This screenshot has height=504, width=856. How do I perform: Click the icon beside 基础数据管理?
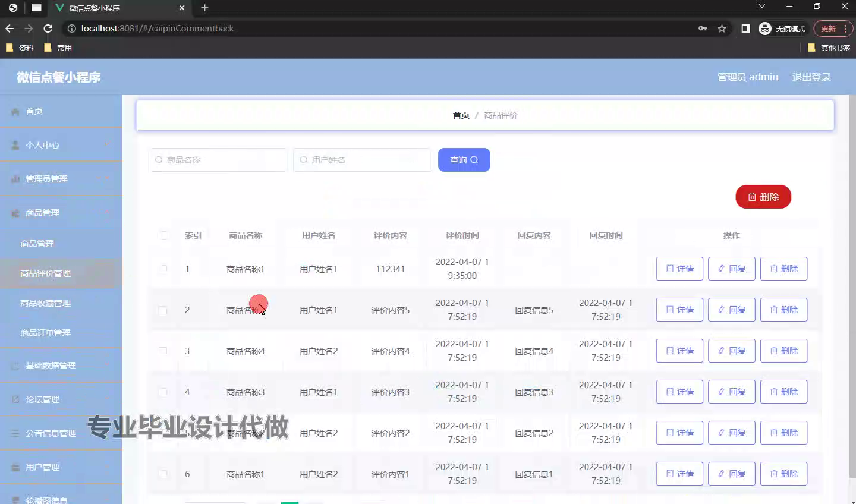click(x=15, y=366)
